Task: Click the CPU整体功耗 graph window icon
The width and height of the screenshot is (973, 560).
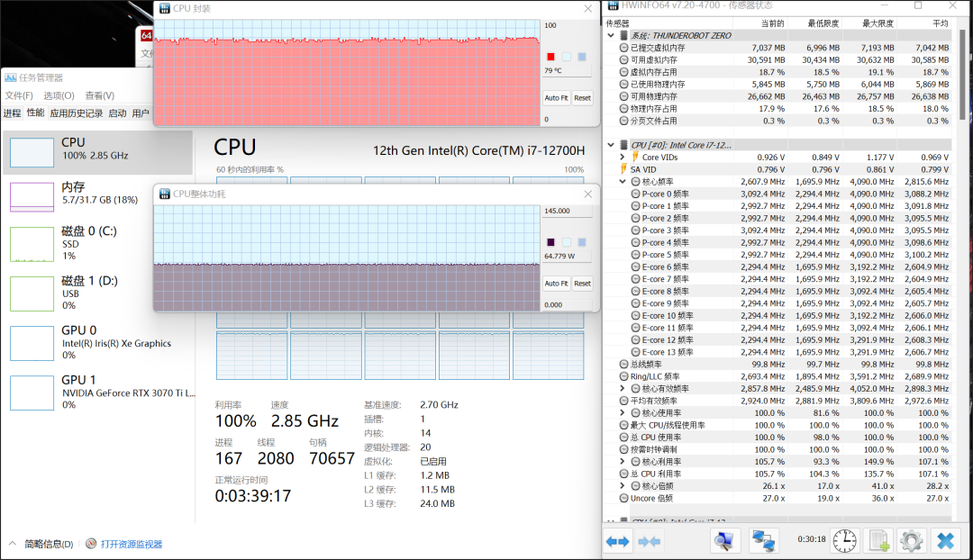Action: pos(165,194)
